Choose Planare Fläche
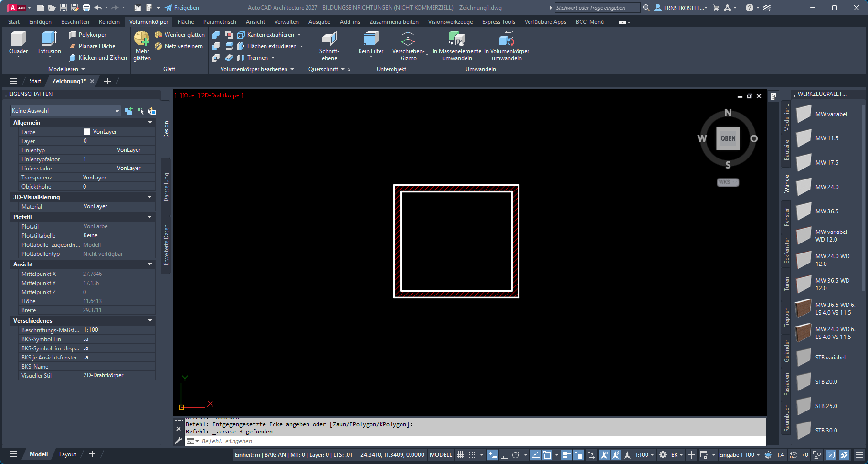 click(x=92, y=46)
